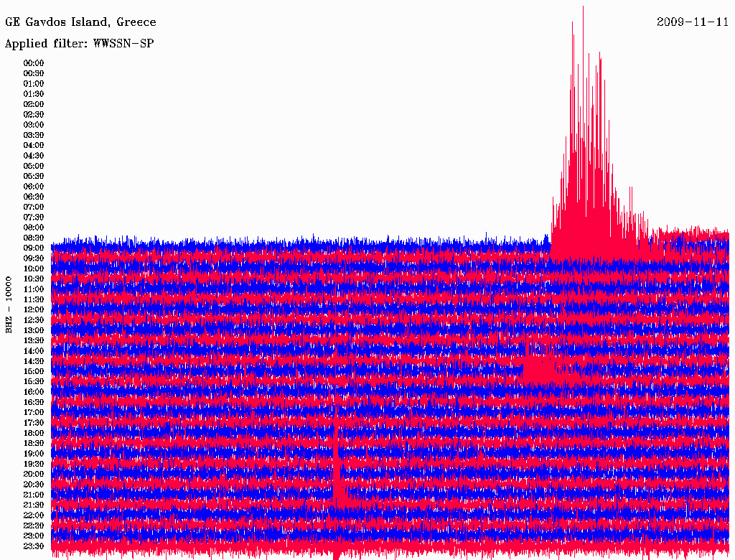Click the 03:30 time label
The height and width of the screenshot is (560, 735).
click(x=34, y=135)
